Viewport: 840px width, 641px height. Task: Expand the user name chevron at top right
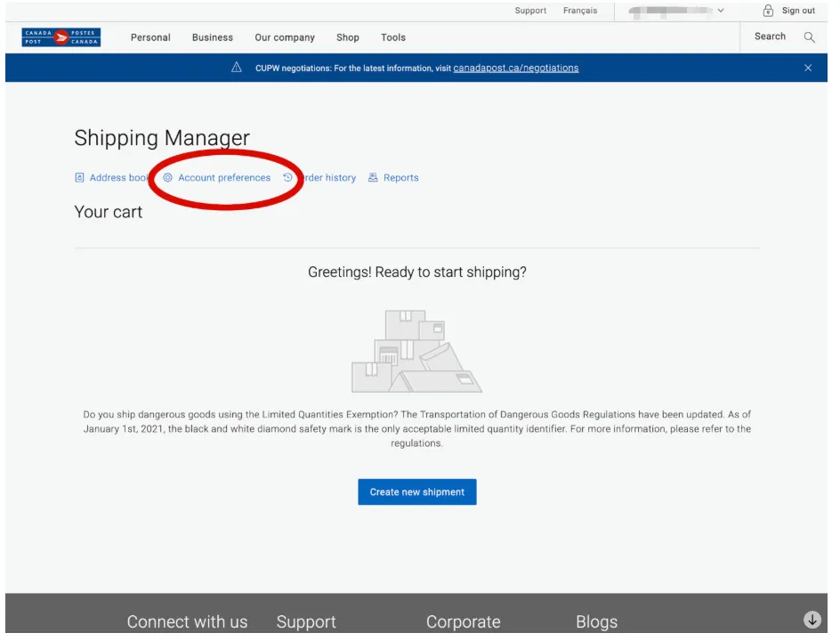(722, 12)
